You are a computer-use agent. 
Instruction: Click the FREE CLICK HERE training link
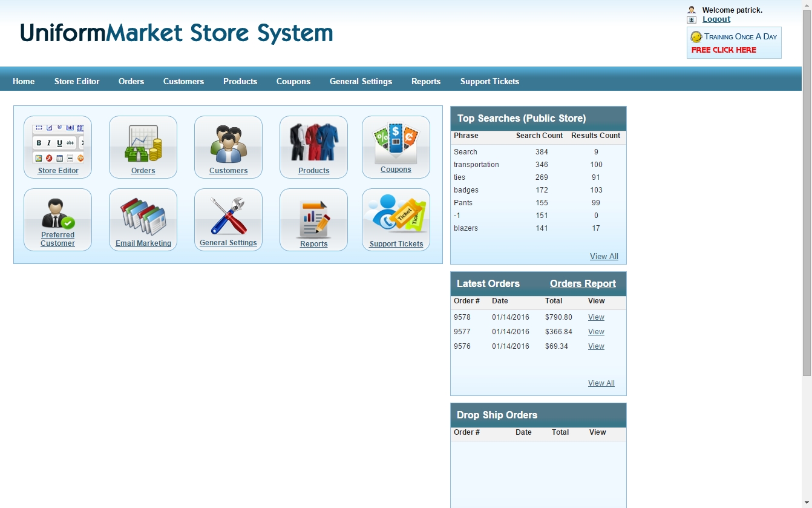[x=724, y=50]
